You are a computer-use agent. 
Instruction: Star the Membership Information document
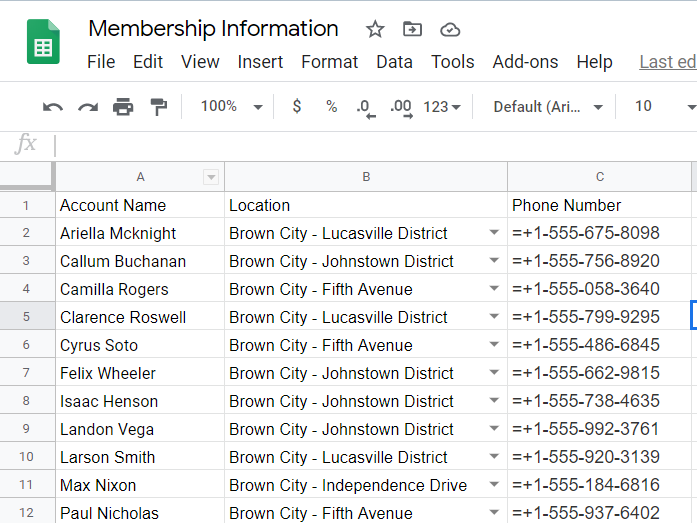coord(375,29)
